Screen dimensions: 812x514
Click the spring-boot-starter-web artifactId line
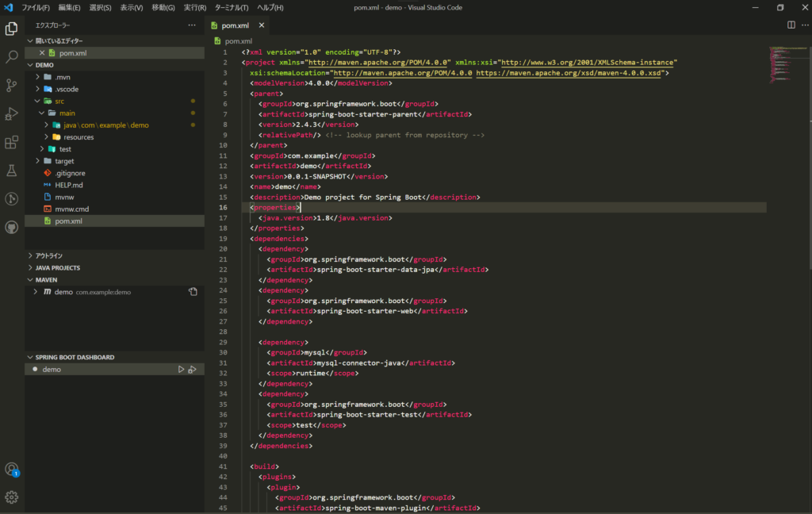click(x=367, y=312)
